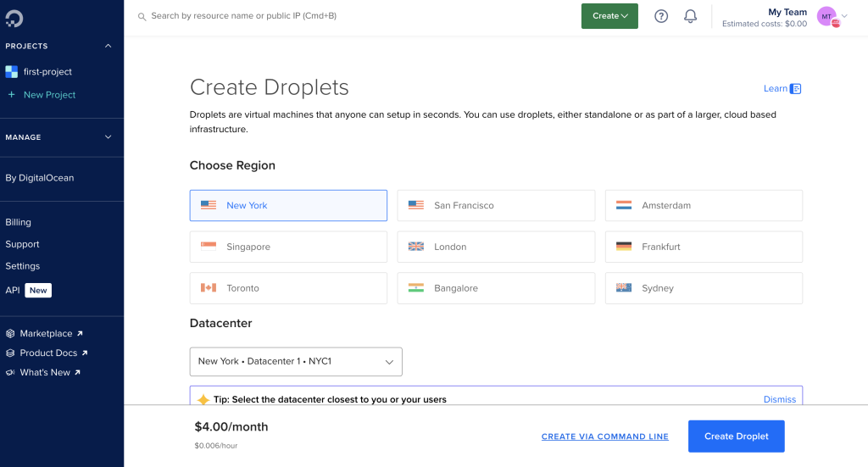Open What's New megaphone link
The width and height of the screenshot is (868, 467).
[43, 372]
